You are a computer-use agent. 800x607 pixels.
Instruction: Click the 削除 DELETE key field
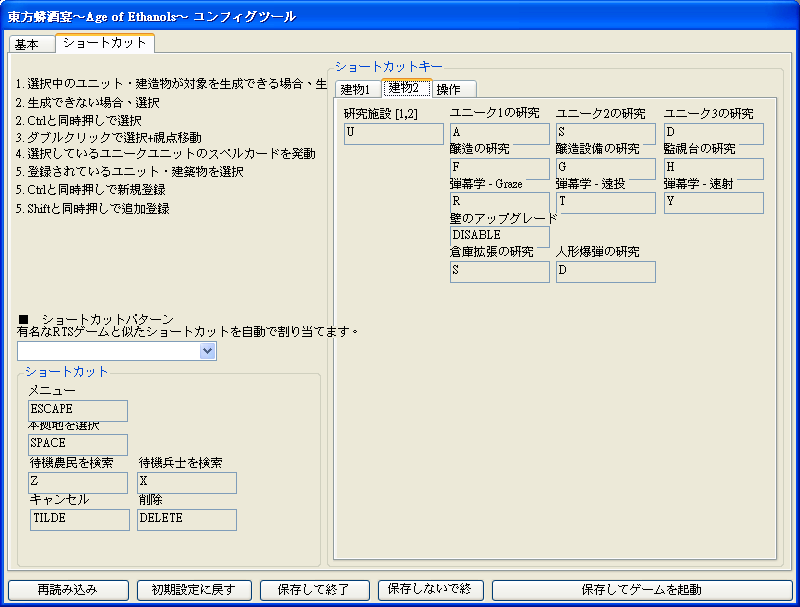[187, 519]
